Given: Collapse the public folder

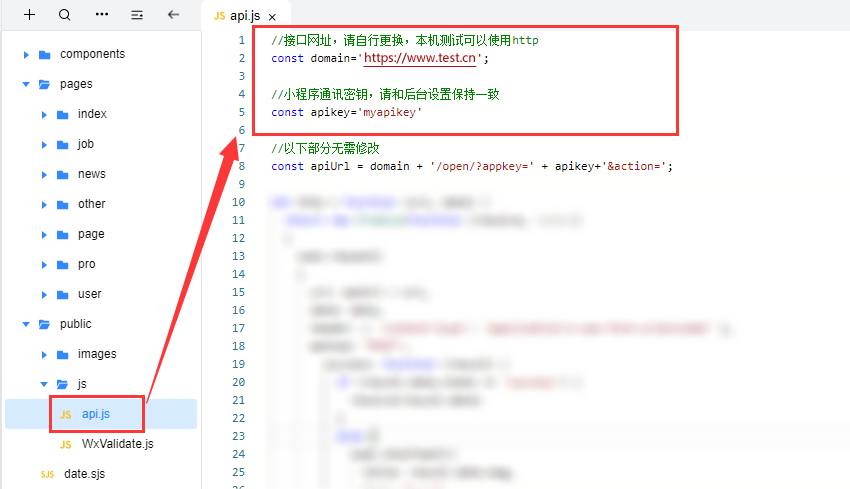Looking at the screenshot, I should coord(26,324).
